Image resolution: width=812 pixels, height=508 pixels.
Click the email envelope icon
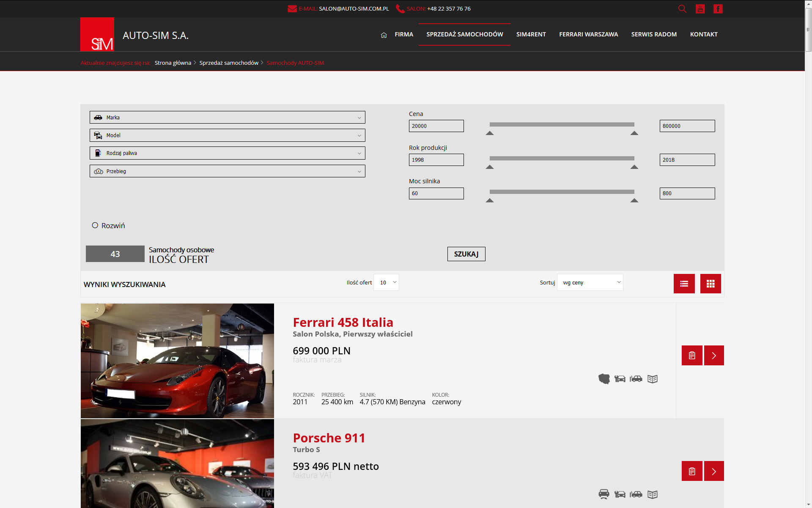[292, 9]
